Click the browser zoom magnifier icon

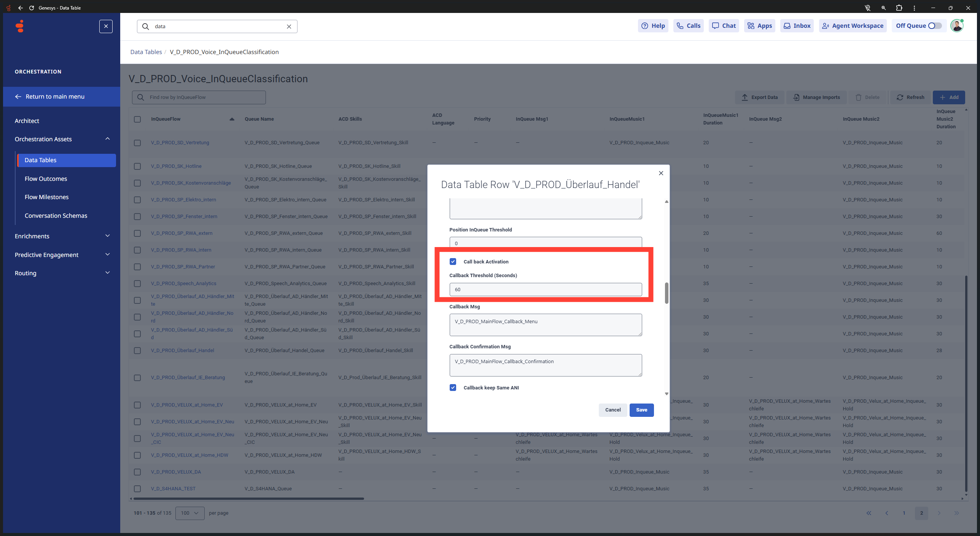click(883, 8)
